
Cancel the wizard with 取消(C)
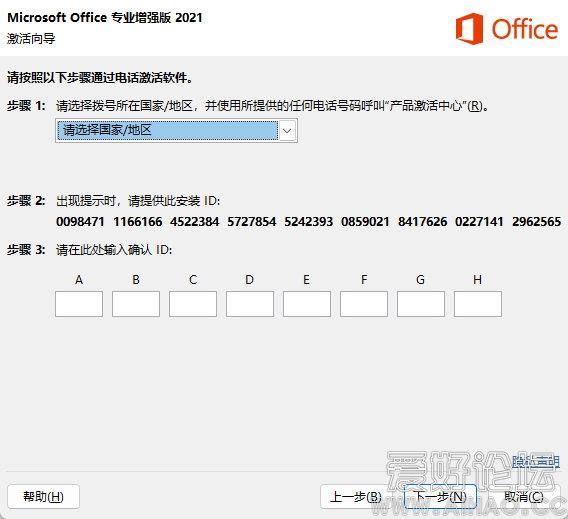click(524, 497)
